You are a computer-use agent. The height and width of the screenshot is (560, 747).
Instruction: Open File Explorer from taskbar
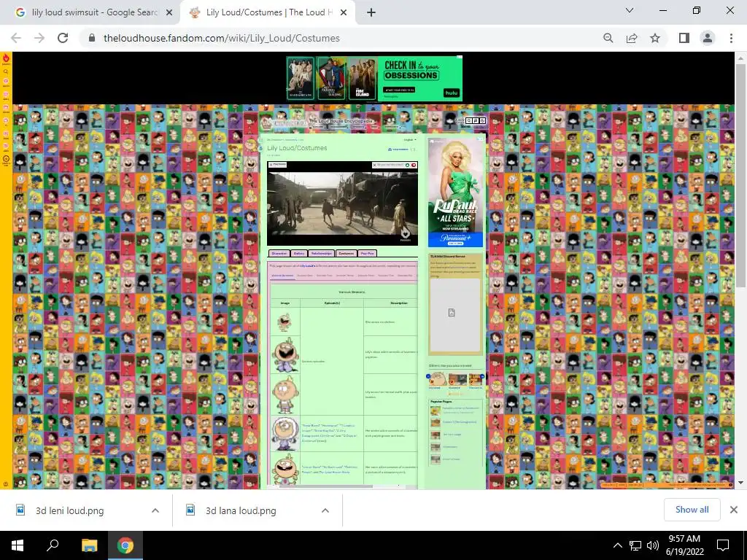(x=89, y=545)
